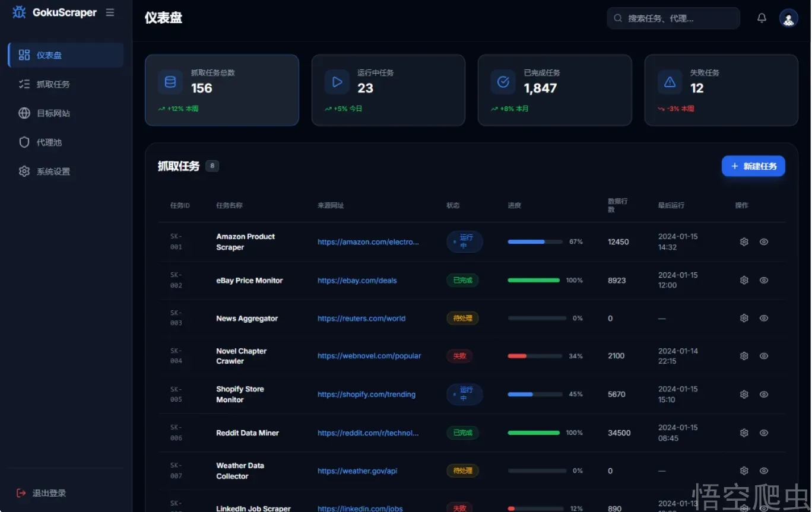The width and height of the screenshot is (812, 512).
Task: Click the warning triangle in 失败任务 card
Action: click(670, 82)
